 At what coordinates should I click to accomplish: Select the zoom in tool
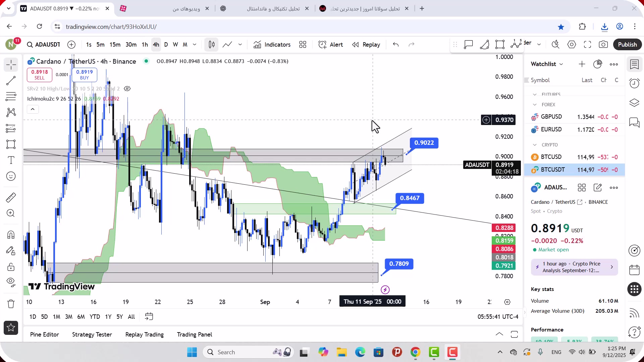11,213
